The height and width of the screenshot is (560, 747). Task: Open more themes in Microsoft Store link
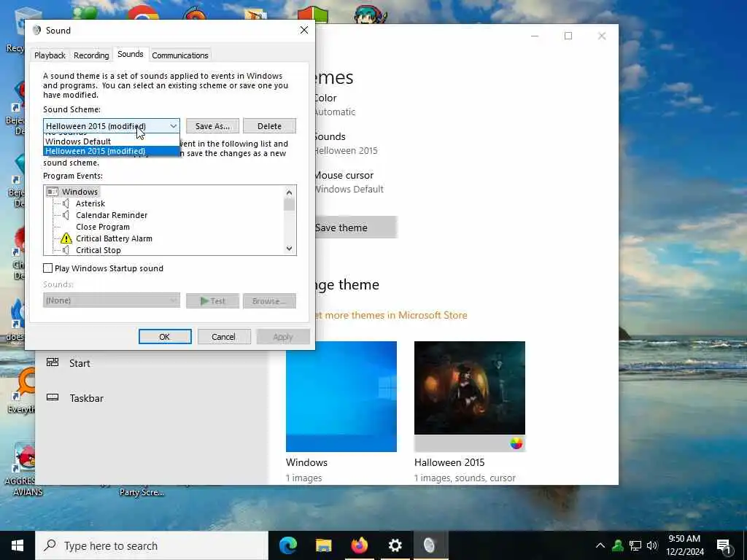(391, 315)
